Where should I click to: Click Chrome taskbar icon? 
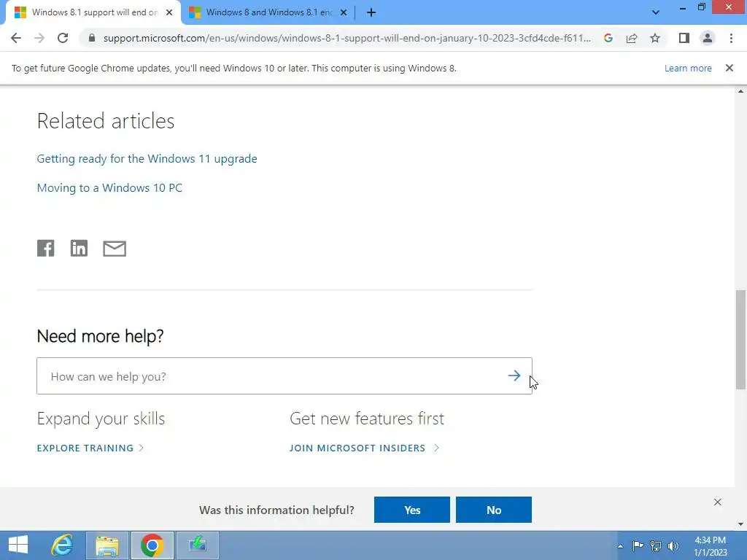[152, 545]
